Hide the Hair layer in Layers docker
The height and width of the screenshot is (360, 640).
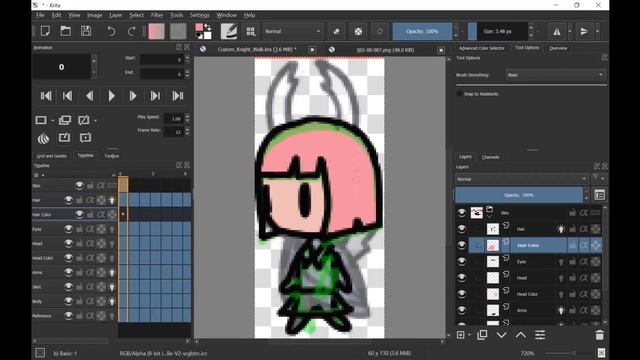pyautogui.click(x=462, y=229)
